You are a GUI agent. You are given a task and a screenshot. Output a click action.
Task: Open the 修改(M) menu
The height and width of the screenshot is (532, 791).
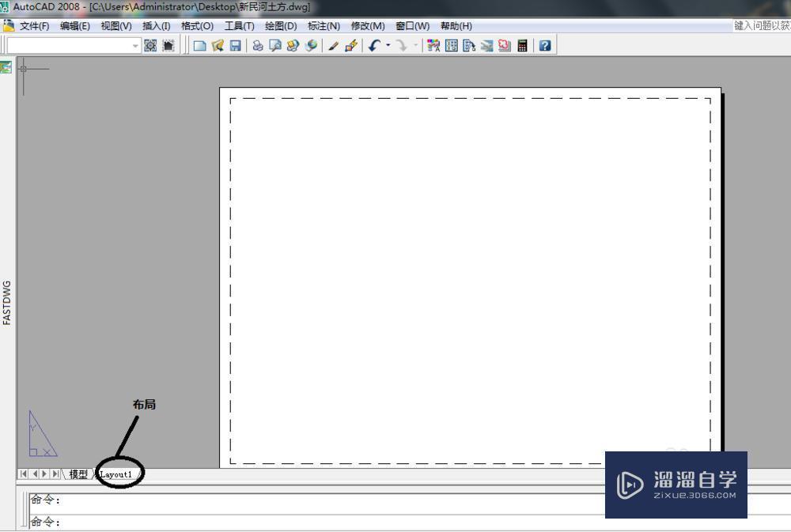(368, 26)
